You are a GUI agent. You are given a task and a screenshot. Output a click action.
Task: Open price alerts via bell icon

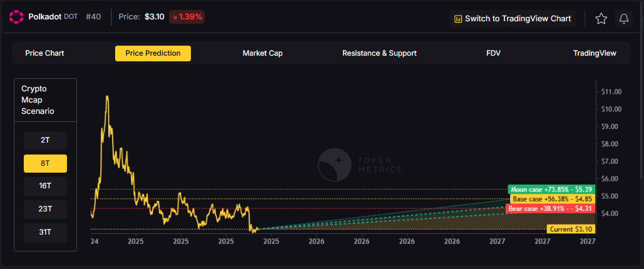click(x=623, y=19)
